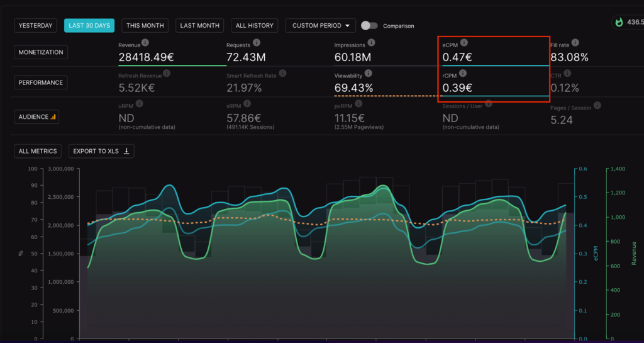The width and height of the screenshot is (644, 343).
Task: Click the Smart Refresh Rate info icon
Action: point(282,74)
